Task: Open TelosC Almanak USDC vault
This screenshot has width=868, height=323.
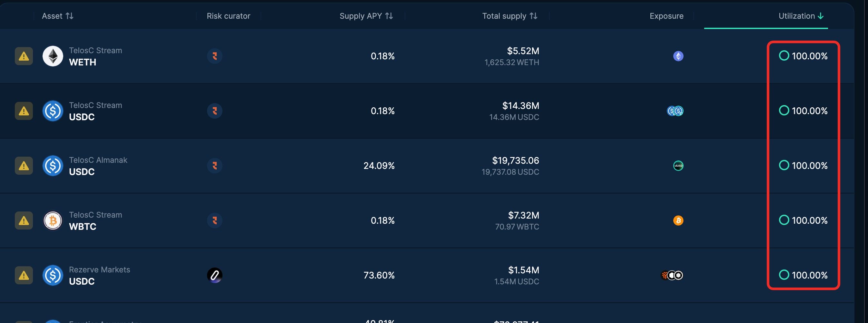Action: (x=98, y=165)
